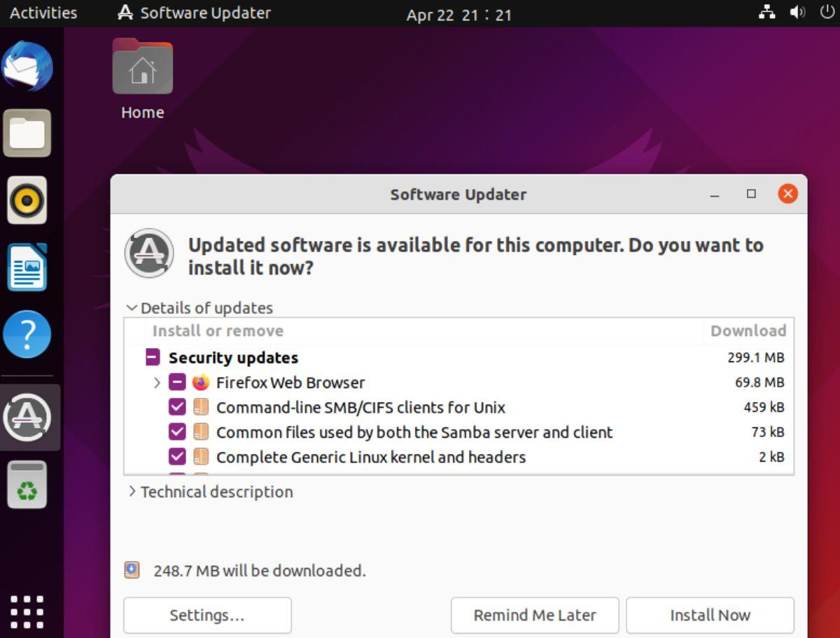Open Rhythmbox music player in the dock

pyautogui.click(x=28, y=200)
